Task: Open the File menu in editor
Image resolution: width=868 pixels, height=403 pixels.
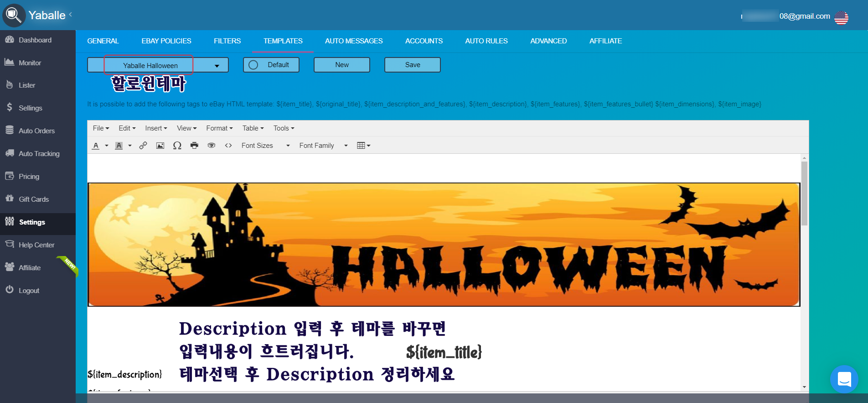Action: point(101,128)
